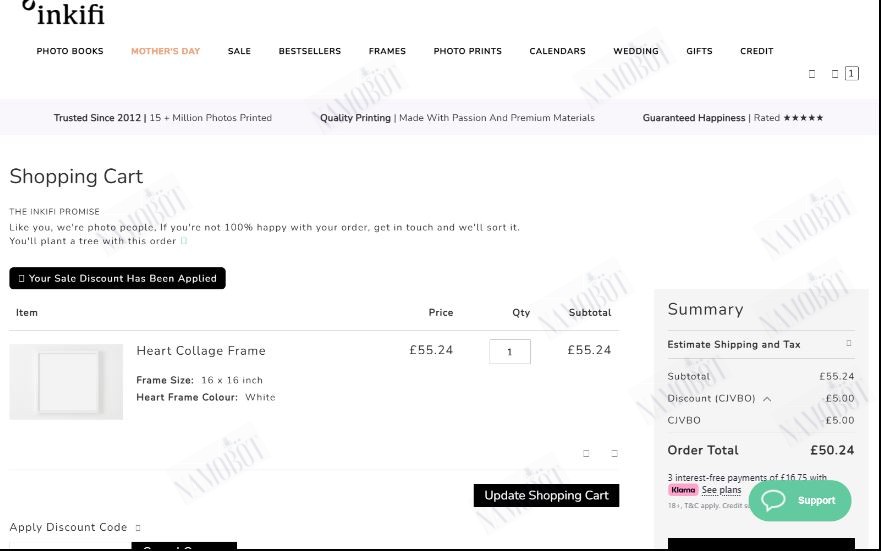Screen dimensions: 881x551
Task: Follow the Klarna See plans link
Action: point(721,490)
